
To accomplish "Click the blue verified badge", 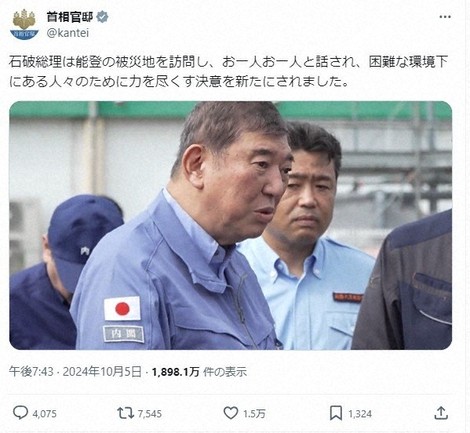I will pos(102,16).
